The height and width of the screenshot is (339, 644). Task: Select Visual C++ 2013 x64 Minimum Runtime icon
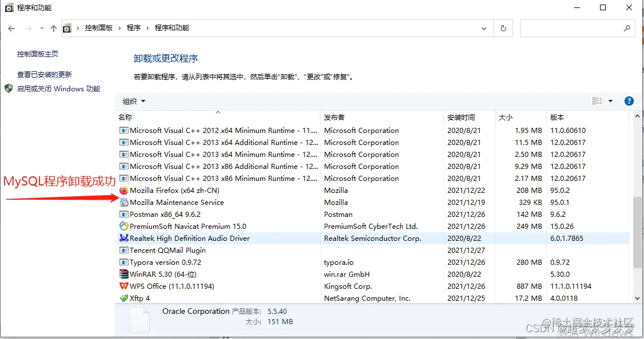(123, 154)
